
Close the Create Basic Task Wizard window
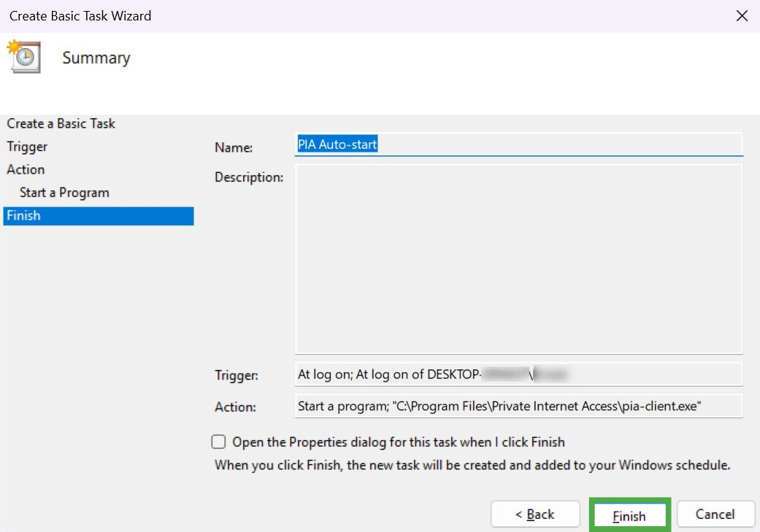tap(742, 16)
